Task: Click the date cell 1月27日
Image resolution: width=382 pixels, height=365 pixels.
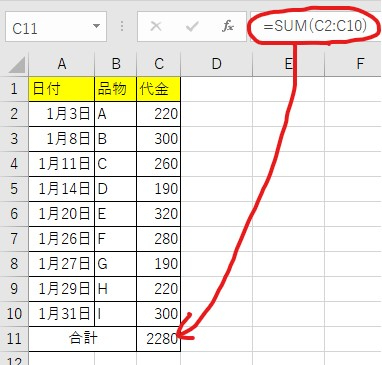Action: click(62, 264)
